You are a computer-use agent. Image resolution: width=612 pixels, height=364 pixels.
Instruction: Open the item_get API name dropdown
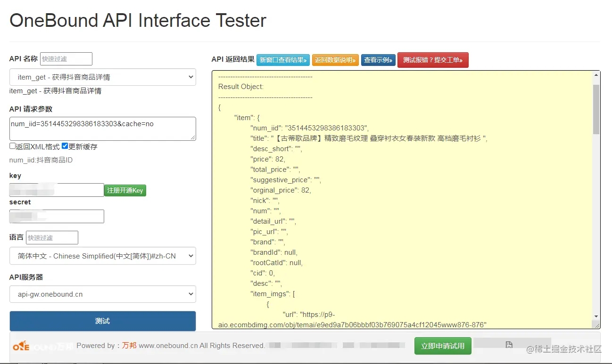pyautogui.click(x=102, y=77)
